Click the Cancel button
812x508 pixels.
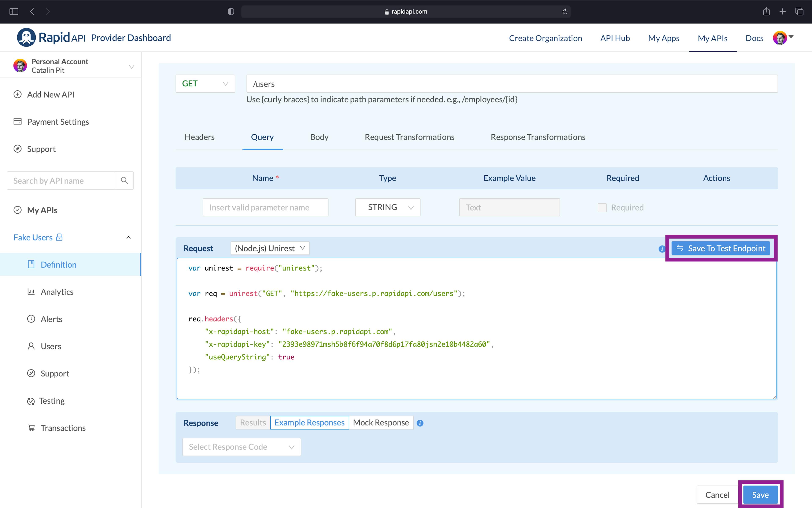pos(717,495)
